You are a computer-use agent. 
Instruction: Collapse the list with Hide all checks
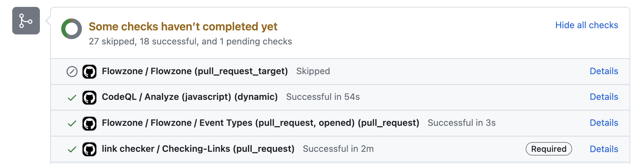pyautogui.click(x=587, y=25)
